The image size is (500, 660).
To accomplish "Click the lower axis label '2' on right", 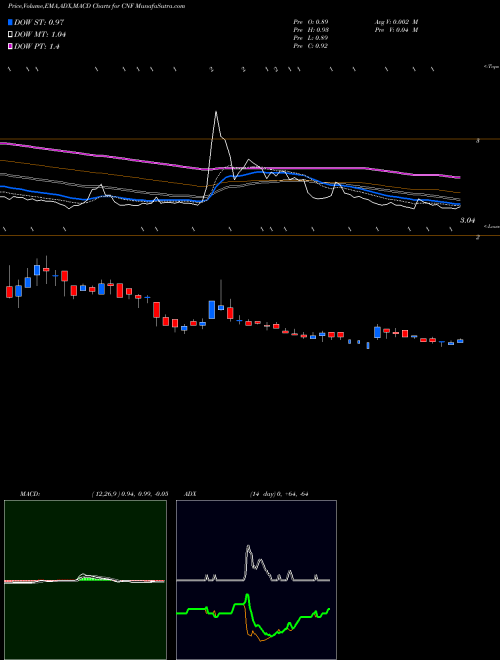I will (478, 238).
